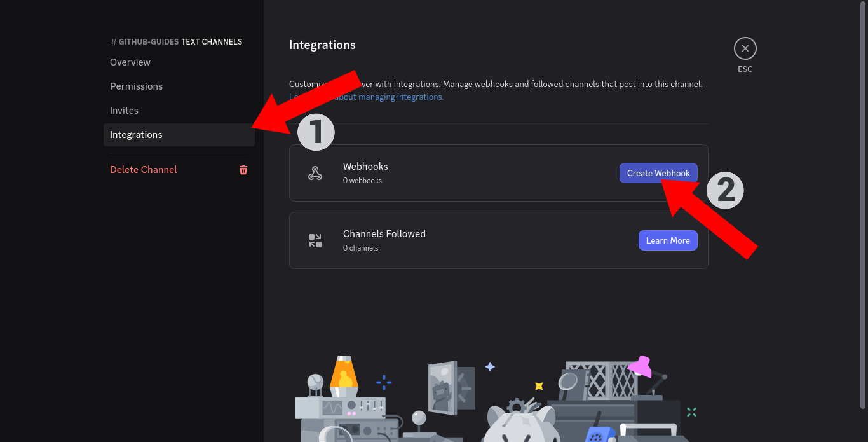
Task: Click the Delete Channel trash icon
Action: pyautogui.click(x=243, y=170)
